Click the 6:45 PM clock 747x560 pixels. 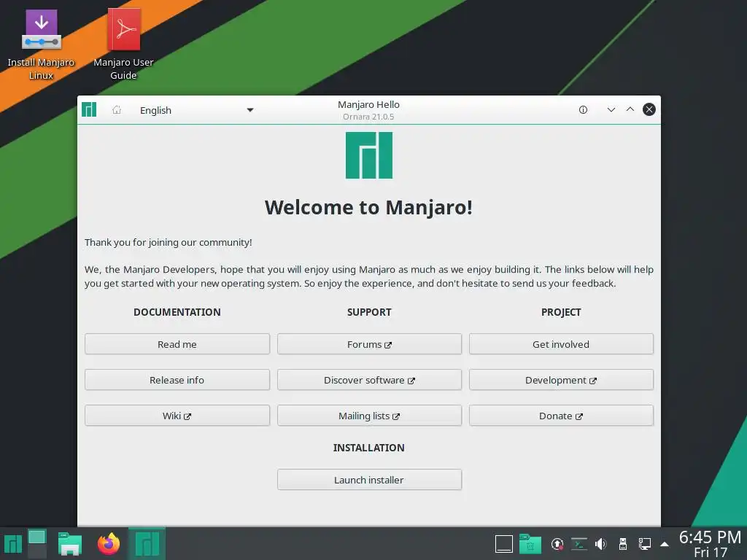[x=711, y=544]
